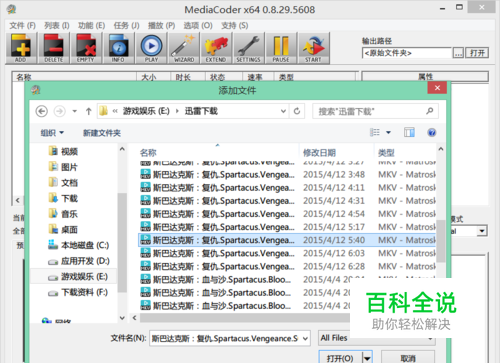The width and height of the screenshot is (500, 363).
Task: Open 应用开发 (D:) drive
Action: click(x=79, y=261)
